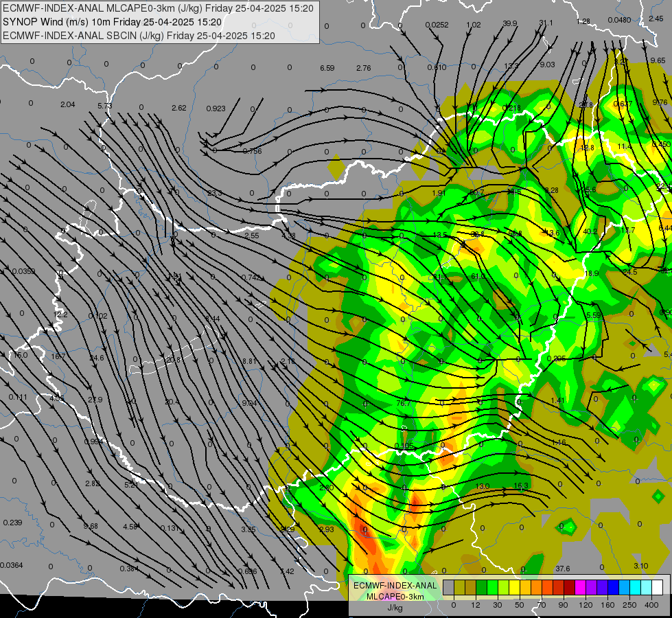Click the white legend swatch
The width and height of the screenshot is (672, 618).
point(656,587)
